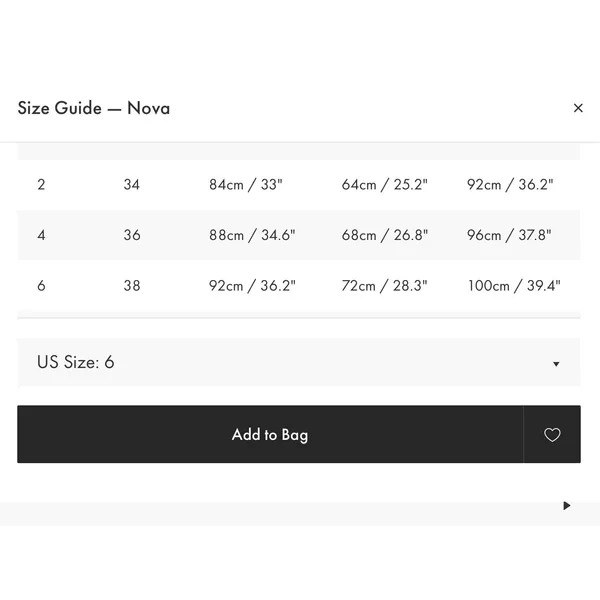Click hip measurement 100cm / 39.4"
Image resolution: width=600 pixels, height=600 pixels.
pos(514,285)
